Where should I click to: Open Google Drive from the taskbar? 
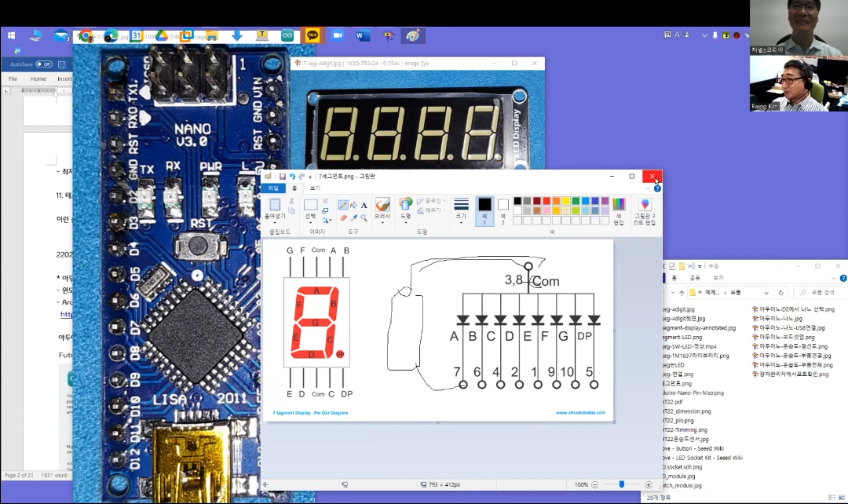162,35
